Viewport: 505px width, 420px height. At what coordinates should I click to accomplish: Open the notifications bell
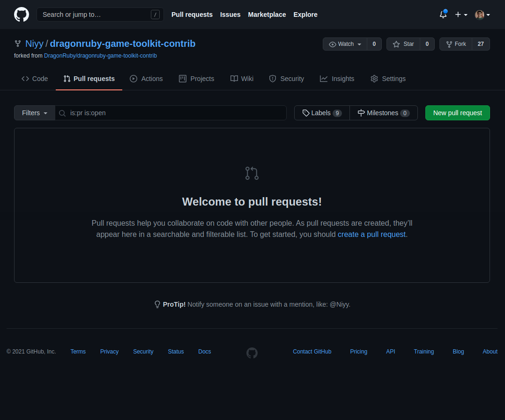443,15
